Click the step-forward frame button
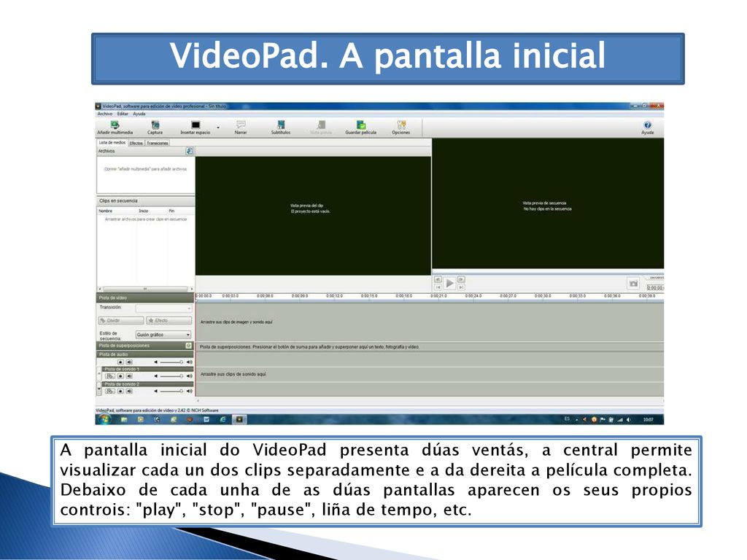This screenshot has height=560, width=747. pyautogui.click(x=461, y=279)
